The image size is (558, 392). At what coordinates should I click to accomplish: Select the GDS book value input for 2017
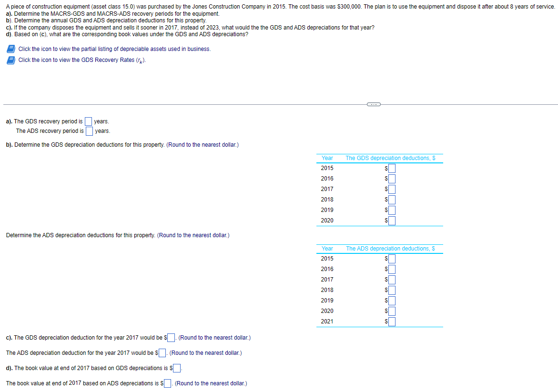(176, 368)
